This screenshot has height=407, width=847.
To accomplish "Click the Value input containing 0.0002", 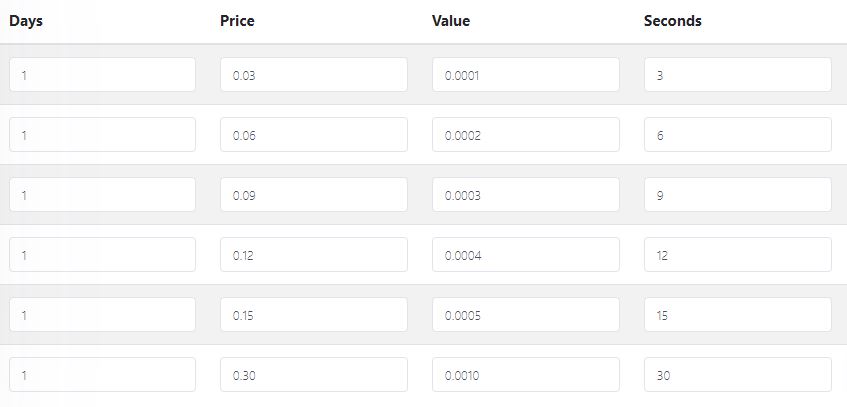I will point(526,135).
